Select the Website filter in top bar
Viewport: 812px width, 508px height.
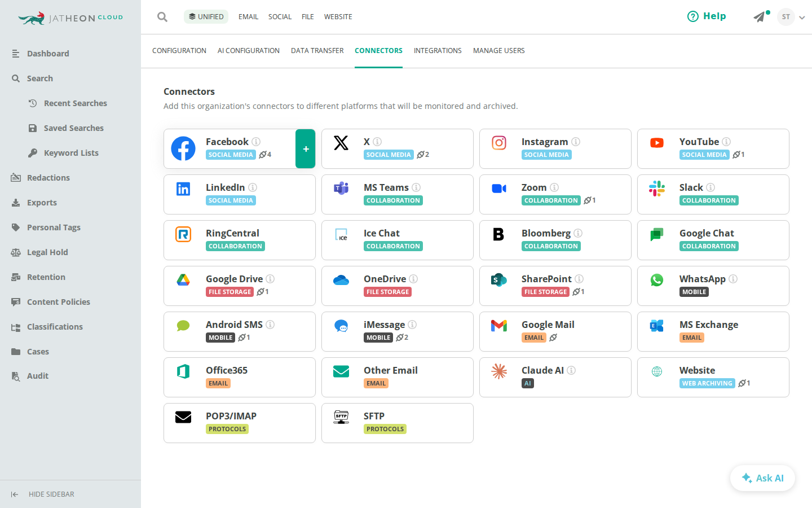[338, 17]
